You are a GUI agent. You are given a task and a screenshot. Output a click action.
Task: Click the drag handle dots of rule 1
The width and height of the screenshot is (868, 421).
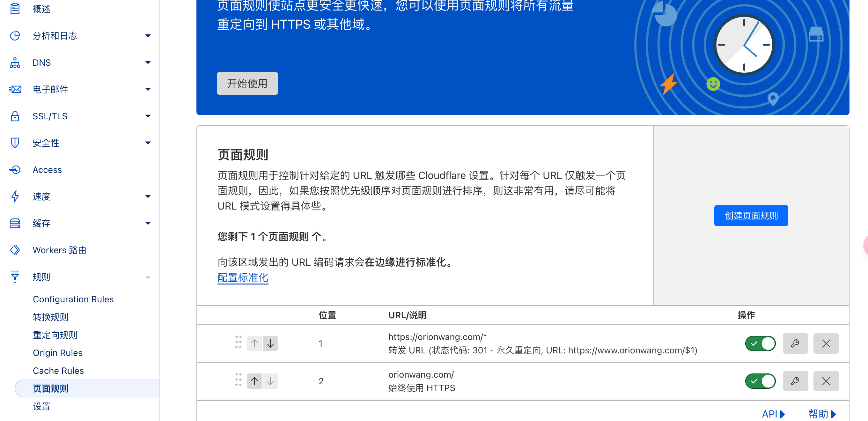pyautogui.click(x=238, y=342)
